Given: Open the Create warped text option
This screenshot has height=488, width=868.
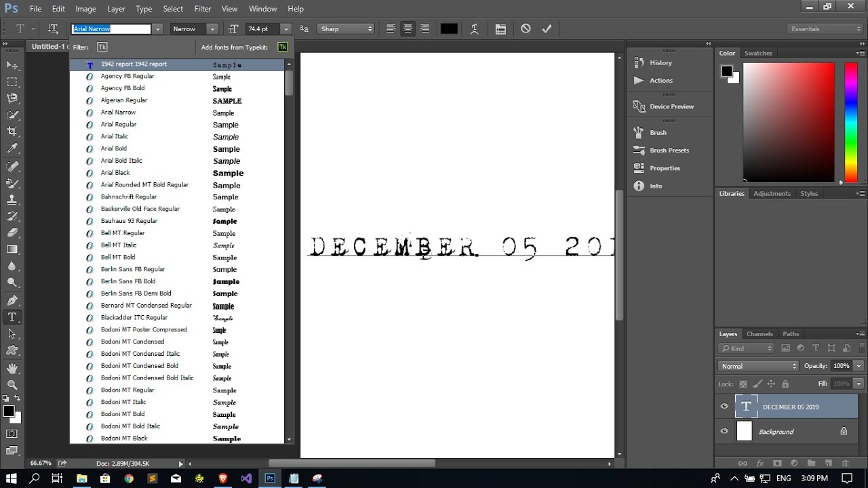Looking at the screenshot, I should click(474, 28).
